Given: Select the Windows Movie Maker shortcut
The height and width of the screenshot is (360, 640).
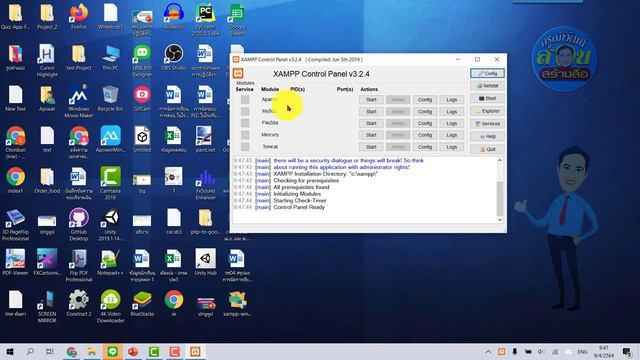Looking at the screenshot, I should click(x=79, y=102).
